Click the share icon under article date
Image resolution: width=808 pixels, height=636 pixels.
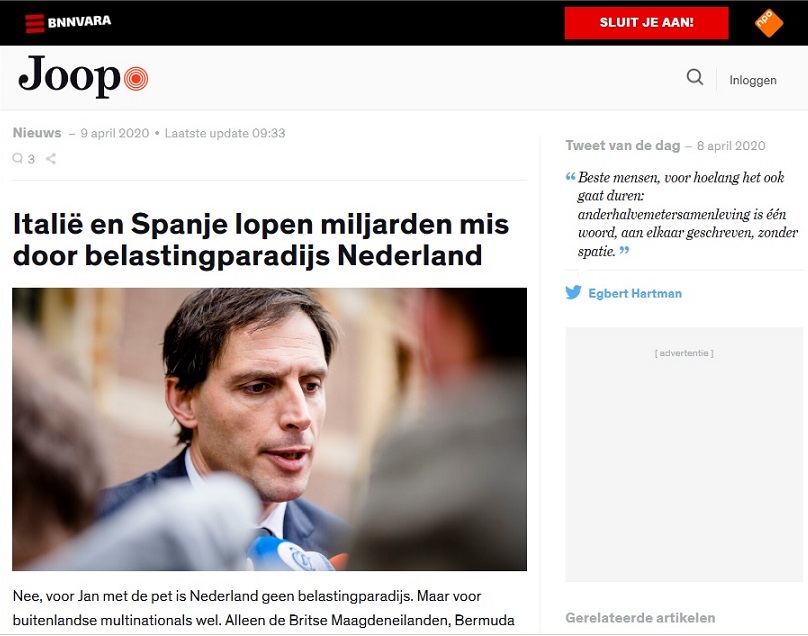(x=50, y=159)
